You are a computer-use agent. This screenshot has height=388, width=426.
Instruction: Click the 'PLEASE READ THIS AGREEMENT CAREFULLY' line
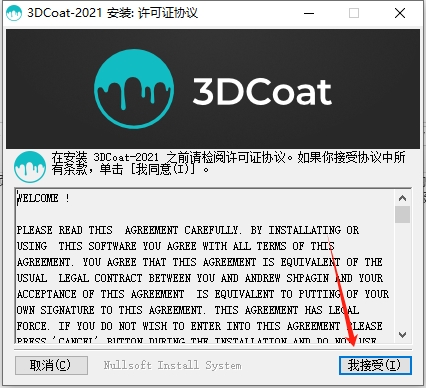click(188, 230)
